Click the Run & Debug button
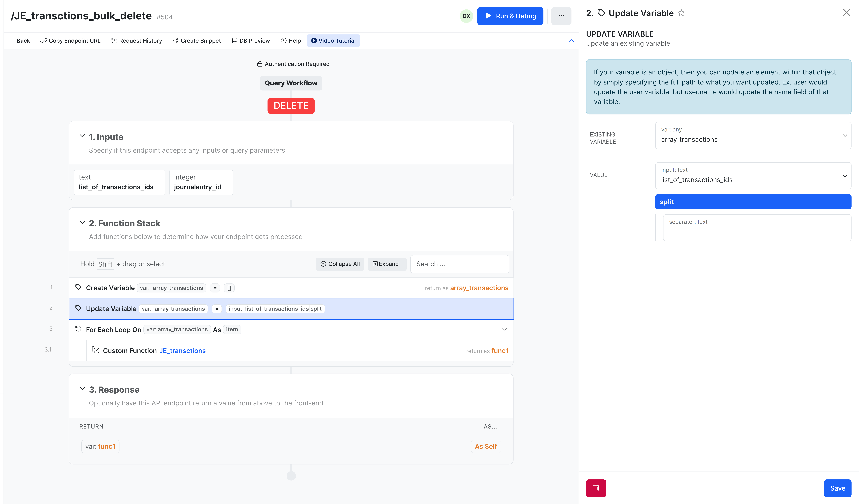859x504 pixels. [510, 16]
